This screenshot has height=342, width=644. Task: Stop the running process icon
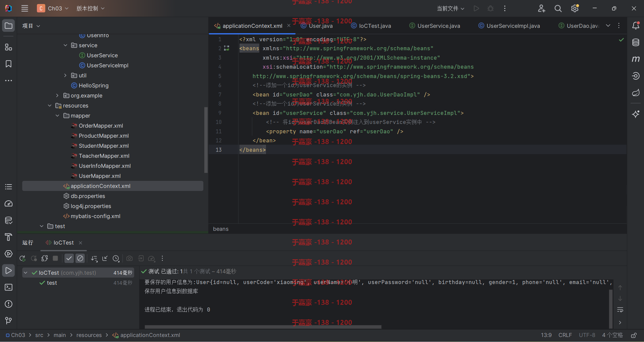point(56,258)
